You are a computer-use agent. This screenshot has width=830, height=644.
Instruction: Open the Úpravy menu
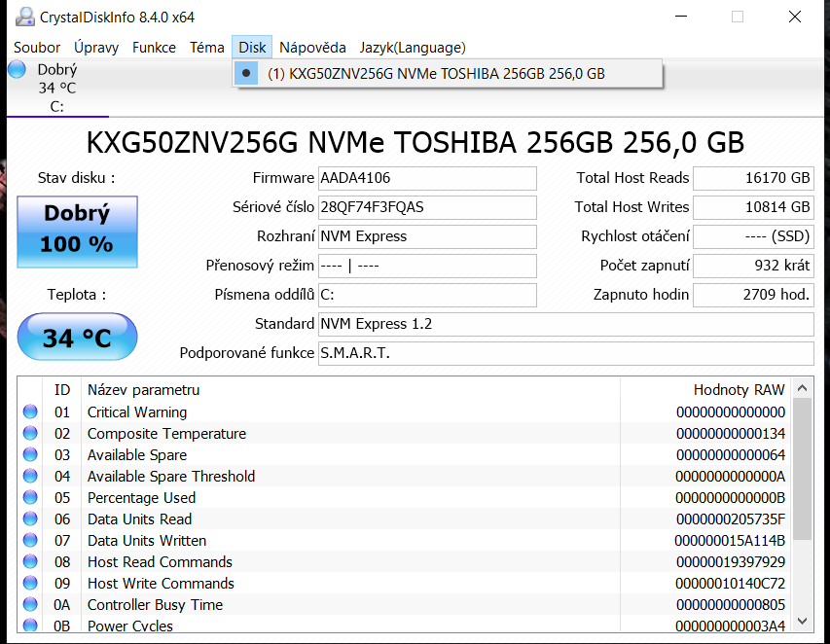[x=96, y=48]
